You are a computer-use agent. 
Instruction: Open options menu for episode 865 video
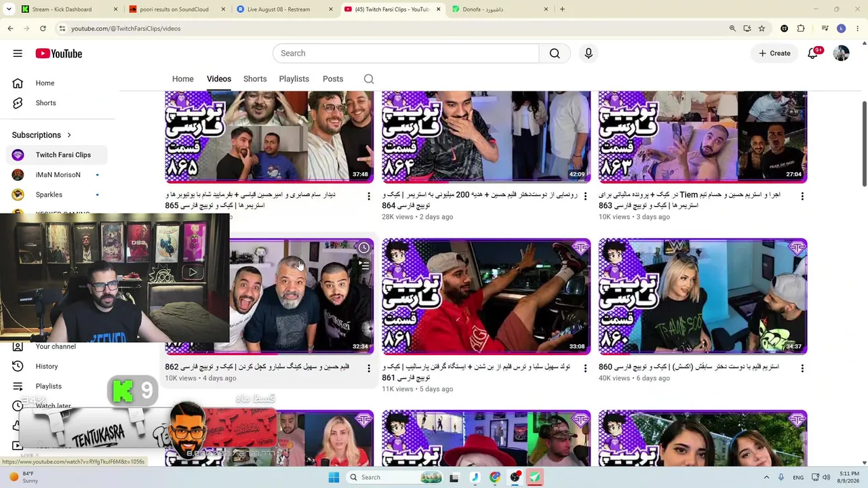[369, 197]
